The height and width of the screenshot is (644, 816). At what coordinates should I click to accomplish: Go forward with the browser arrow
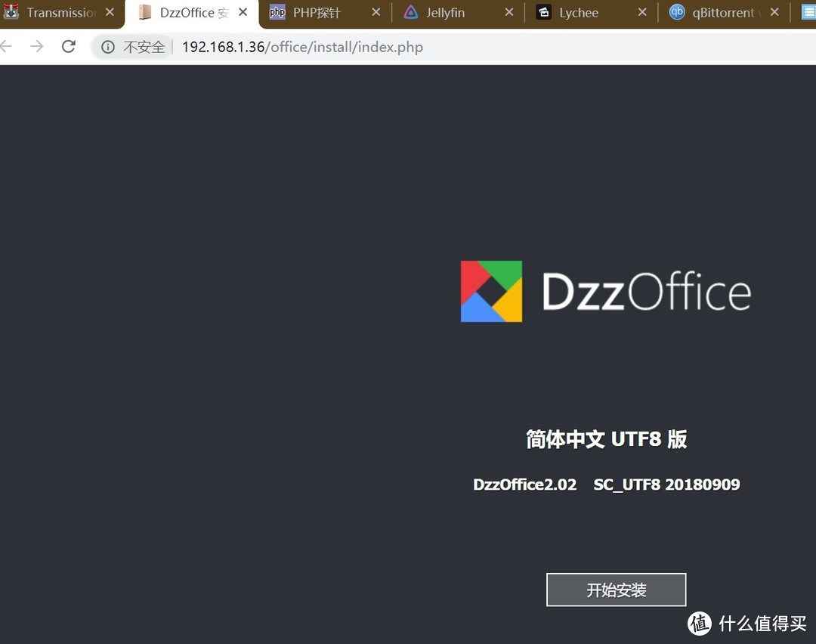click(x=37, y=47)
